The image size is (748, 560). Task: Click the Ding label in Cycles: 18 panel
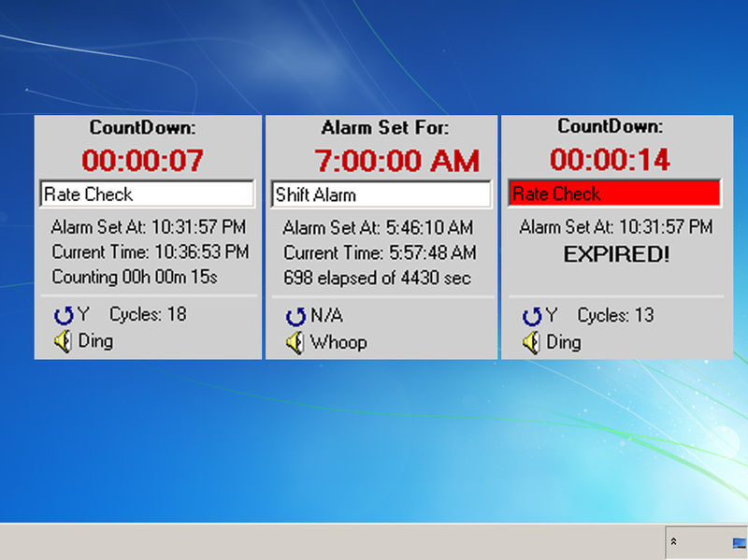tap(95, 341)
